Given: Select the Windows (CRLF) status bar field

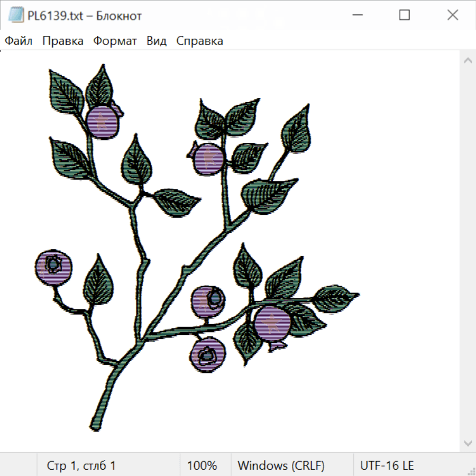Looking at the screenshot, I should [x=281, y=465].
